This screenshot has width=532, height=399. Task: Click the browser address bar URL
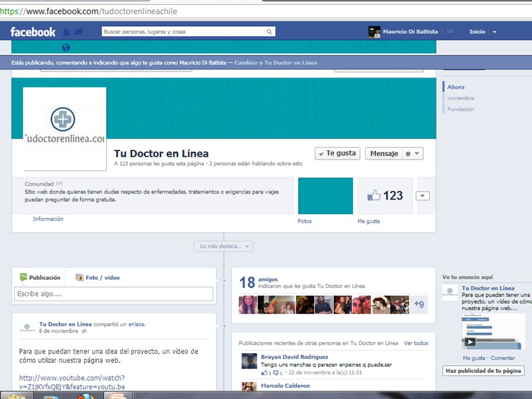click(89, 11)
